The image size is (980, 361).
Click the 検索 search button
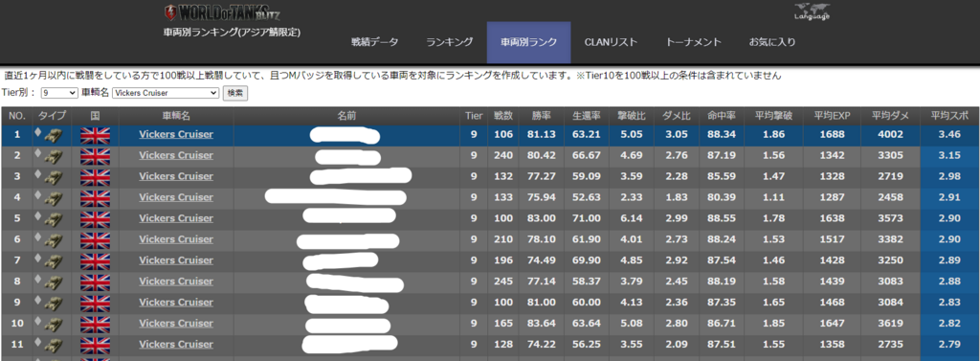tap(235, 93)
